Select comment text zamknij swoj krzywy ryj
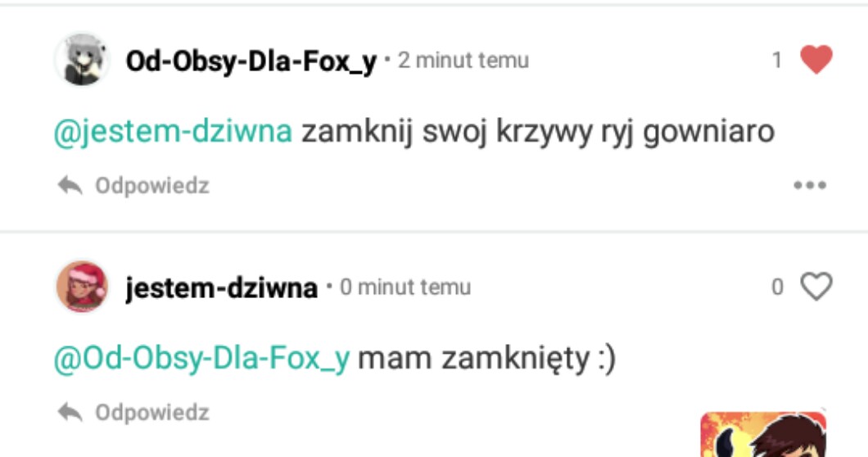The image size is (868, 457). coord(468,132)
